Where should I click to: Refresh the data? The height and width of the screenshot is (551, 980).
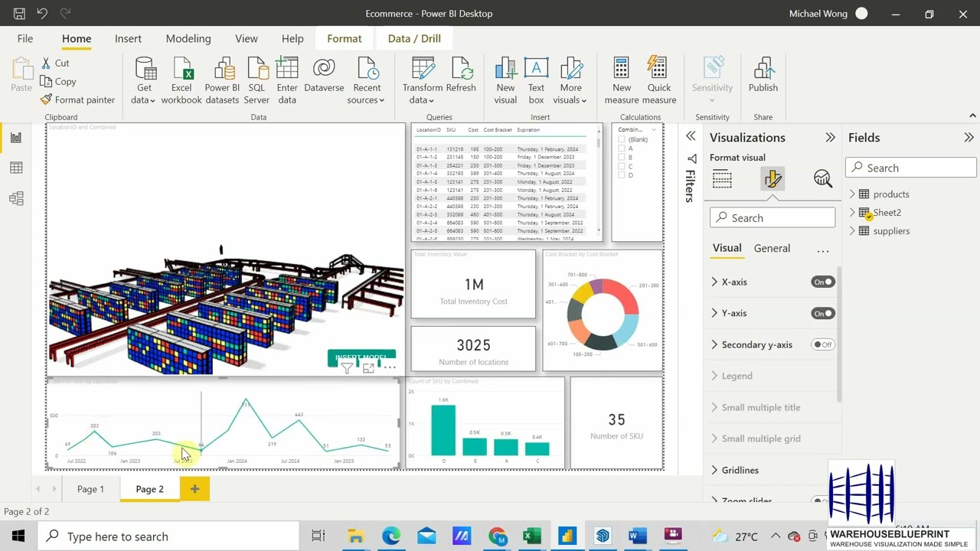point(461,75)
